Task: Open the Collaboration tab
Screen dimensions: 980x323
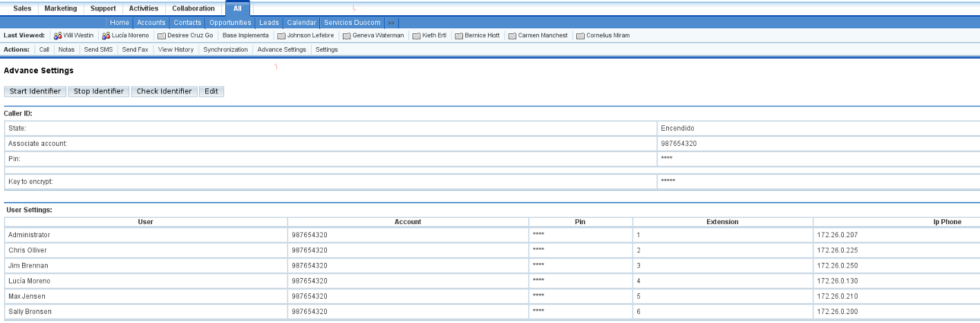Action: coord(194,9)
